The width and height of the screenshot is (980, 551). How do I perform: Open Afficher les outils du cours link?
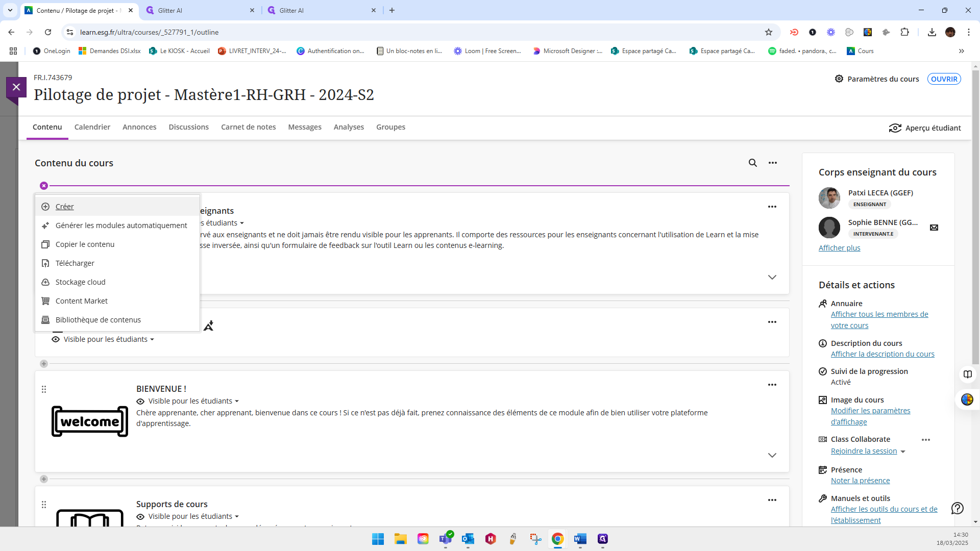(x=884, y=515)
